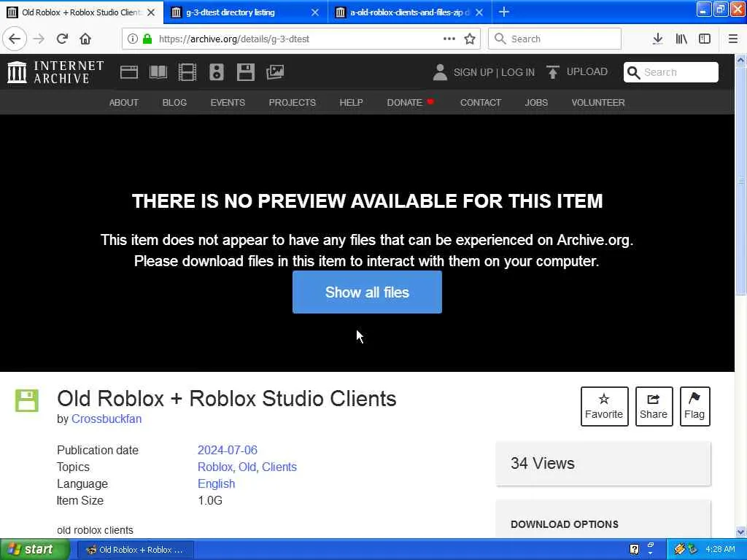Open the Library bookshelf icon

681,39
